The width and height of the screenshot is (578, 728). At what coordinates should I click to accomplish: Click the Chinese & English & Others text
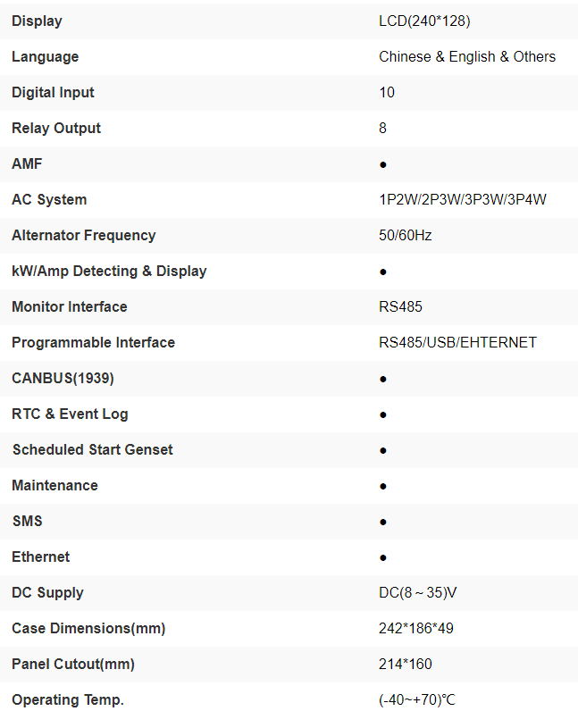click(x=466, y=56)
